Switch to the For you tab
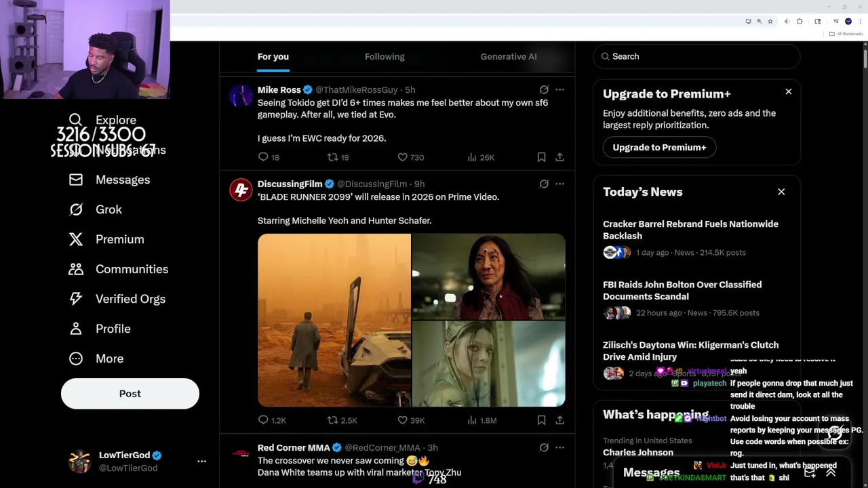 coord(273,56)
